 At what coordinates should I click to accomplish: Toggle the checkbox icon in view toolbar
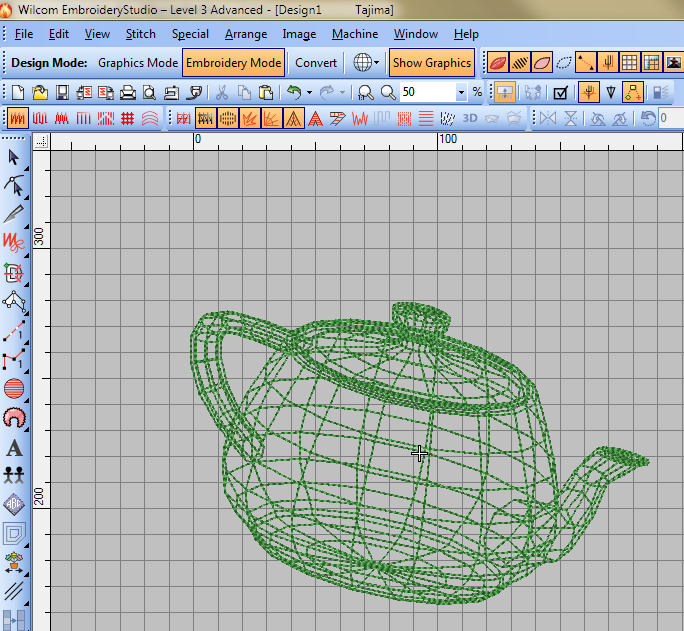(x=560, y=92)
